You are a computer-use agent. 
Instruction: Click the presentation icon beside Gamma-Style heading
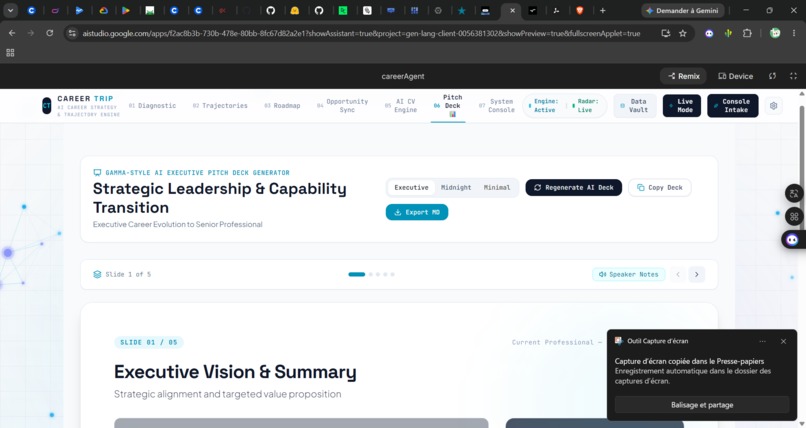point(97,173)
